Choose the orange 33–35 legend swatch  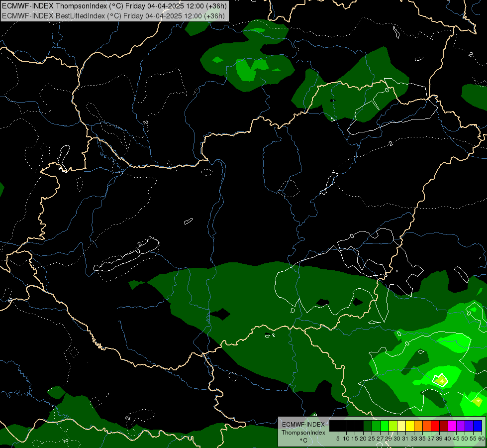coord(418,426)
